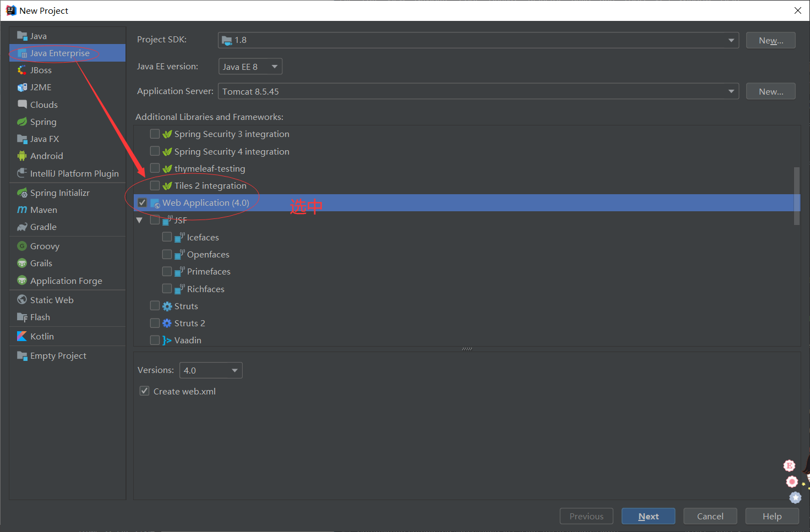Select the Spring project category
The height and width of the screenshot is (532, 810).
tap(68, 122)
